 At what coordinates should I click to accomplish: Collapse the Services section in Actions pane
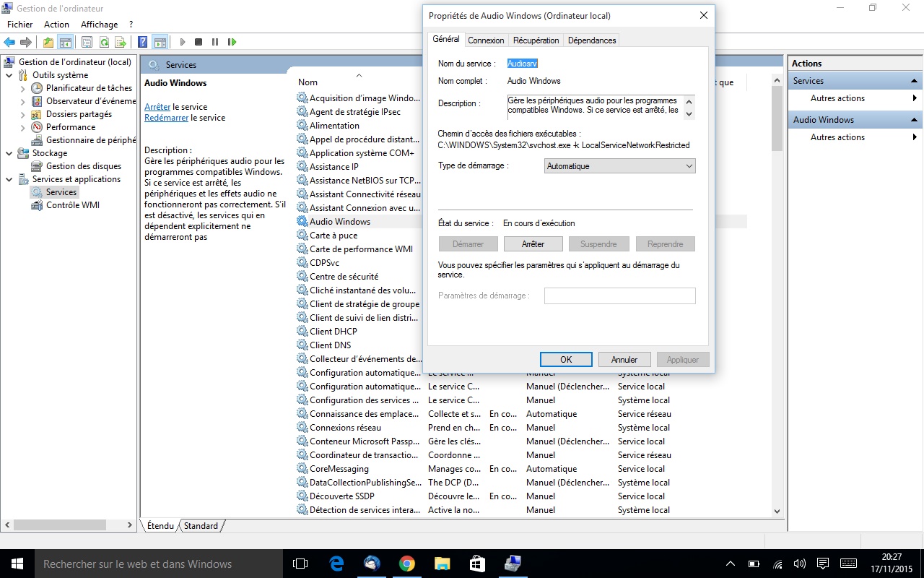click(x=915, y=81)
